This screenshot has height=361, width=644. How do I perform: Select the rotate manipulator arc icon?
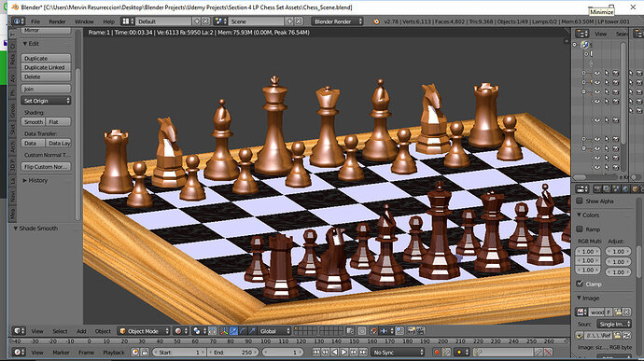243,330
